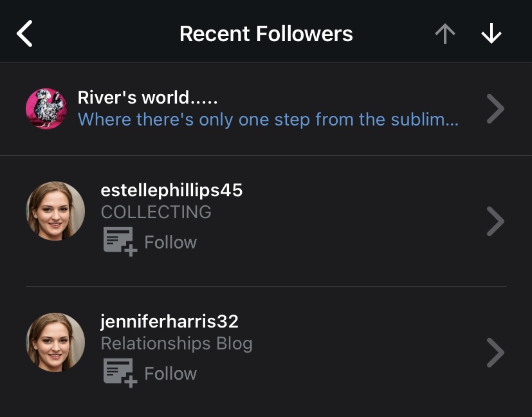This screenshot has width=532, height=417.
Task: Click the follow icon under jenniferharris32
Action: (x=120, y=373)
